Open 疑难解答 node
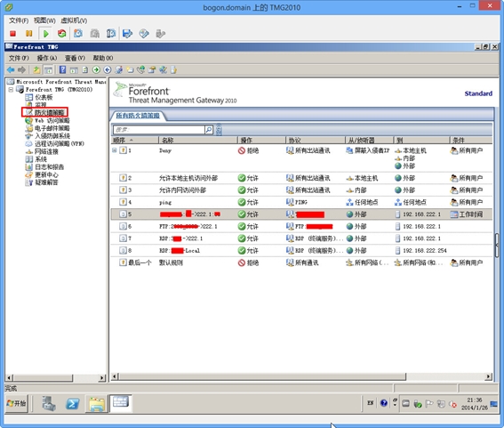 pyautogui.click(x=46, y=182)
